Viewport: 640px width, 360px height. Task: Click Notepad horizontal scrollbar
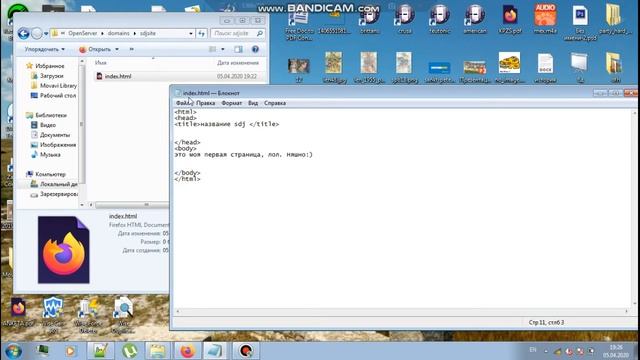click(x=402, y=311)
